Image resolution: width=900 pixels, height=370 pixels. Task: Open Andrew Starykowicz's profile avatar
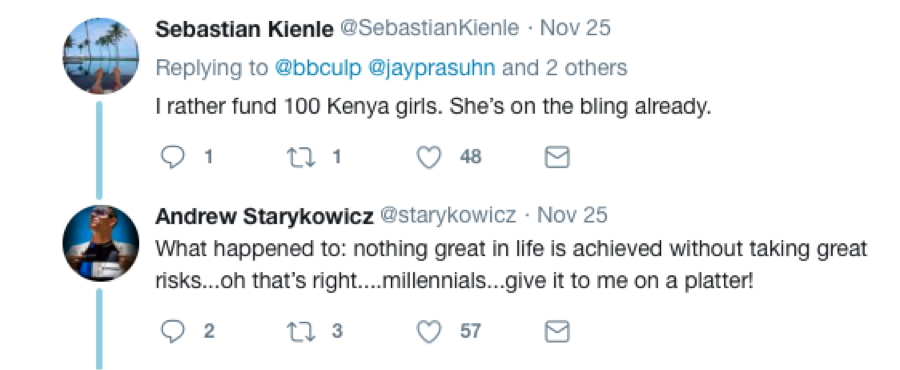100,243
